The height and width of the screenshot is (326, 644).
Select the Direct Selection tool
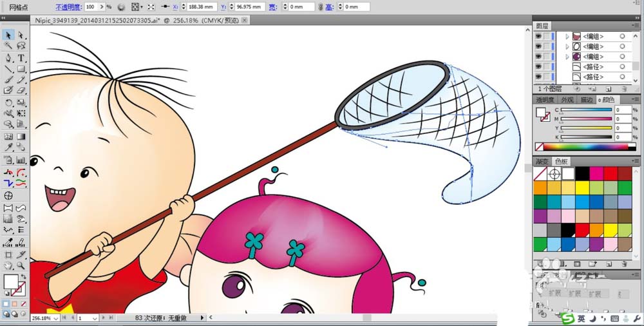tap(21, 35)
